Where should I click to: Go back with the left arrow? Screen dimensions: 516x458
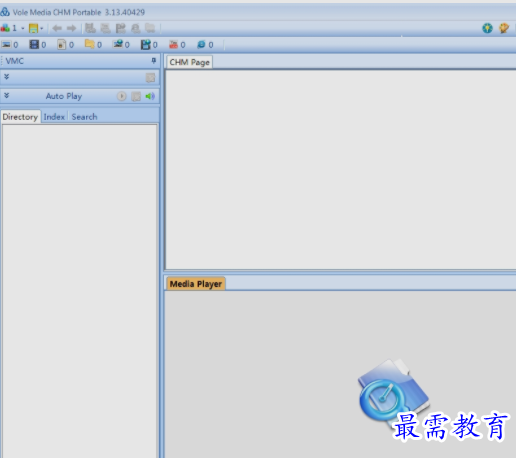(57, 28)
